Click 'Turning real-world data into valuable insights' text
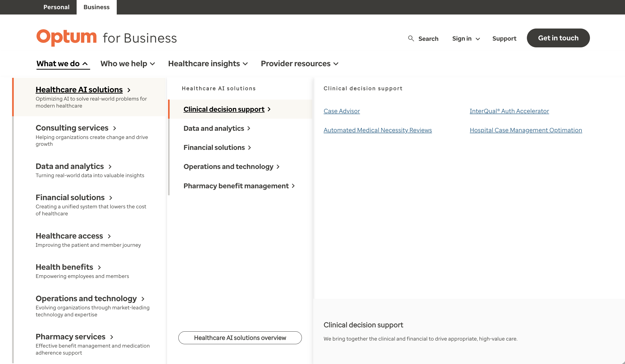This screenshot has width=625, height=364. coord(90,175)
